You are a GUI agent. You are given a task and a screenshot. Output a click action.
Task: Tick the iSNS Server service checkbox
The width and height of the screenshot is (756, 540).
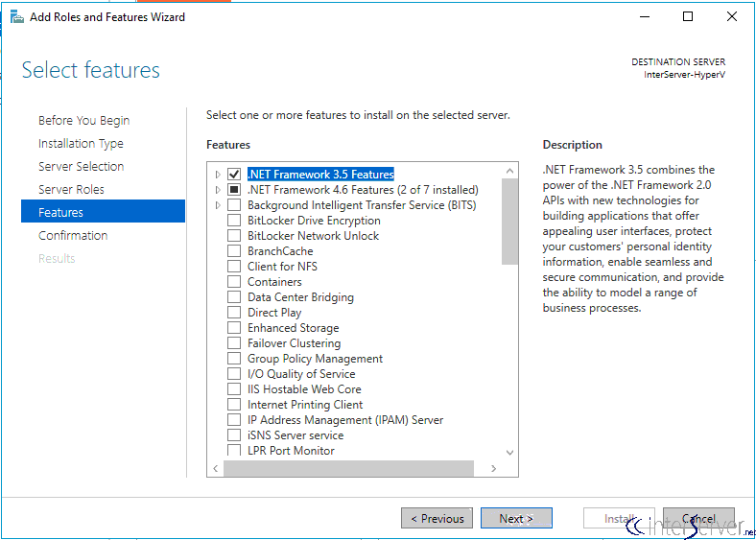[x=234, y=435]
